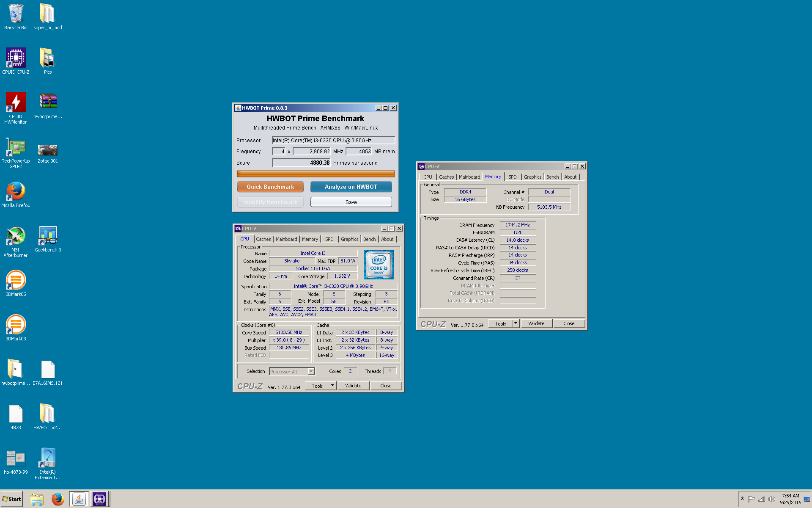Click Analyze on HWBOT button

351,187
